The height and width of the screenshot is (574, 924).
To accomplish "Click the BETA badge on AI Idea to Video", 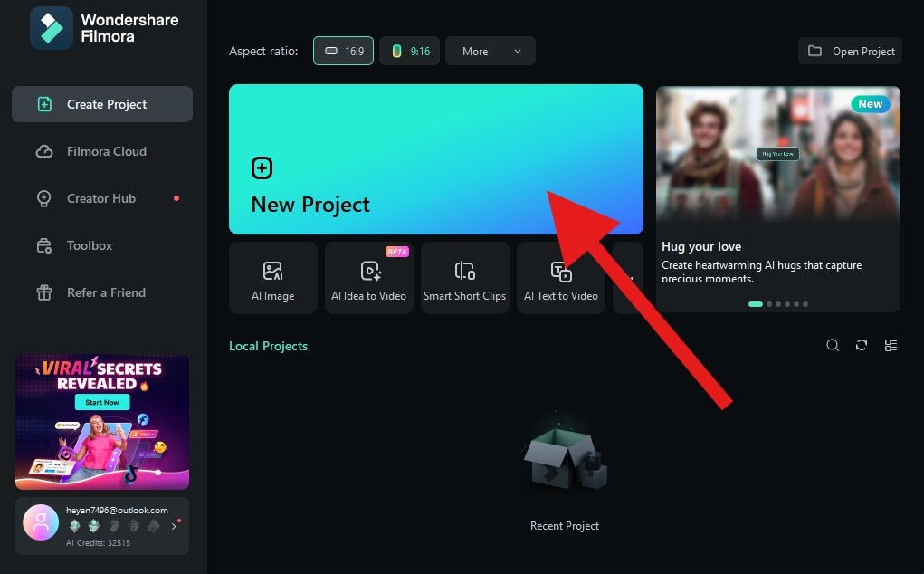I will tap(397, 252).
